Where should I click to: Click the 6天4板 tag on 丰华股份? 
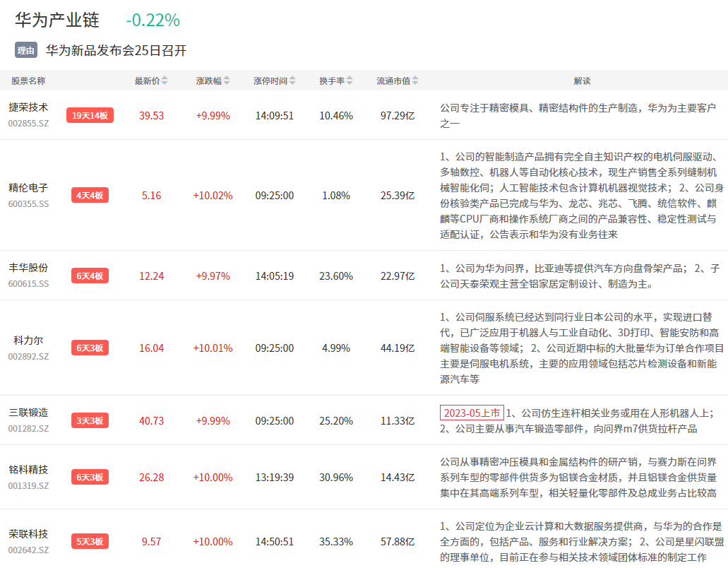[x=90, y=276]
